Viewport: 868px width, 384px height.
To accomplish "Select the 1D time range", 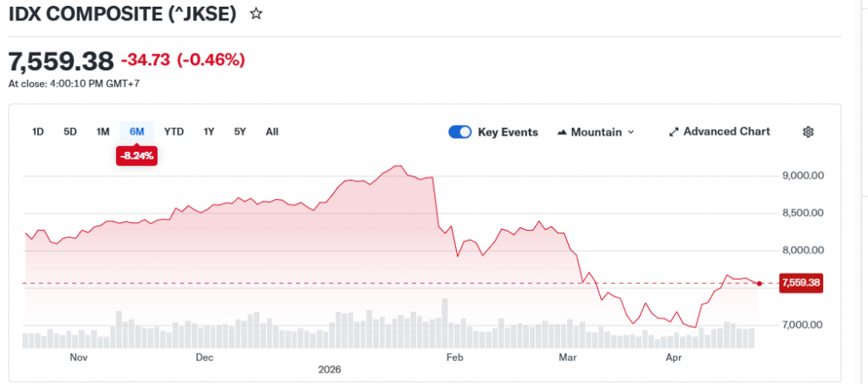I will [x=38, y=131].
